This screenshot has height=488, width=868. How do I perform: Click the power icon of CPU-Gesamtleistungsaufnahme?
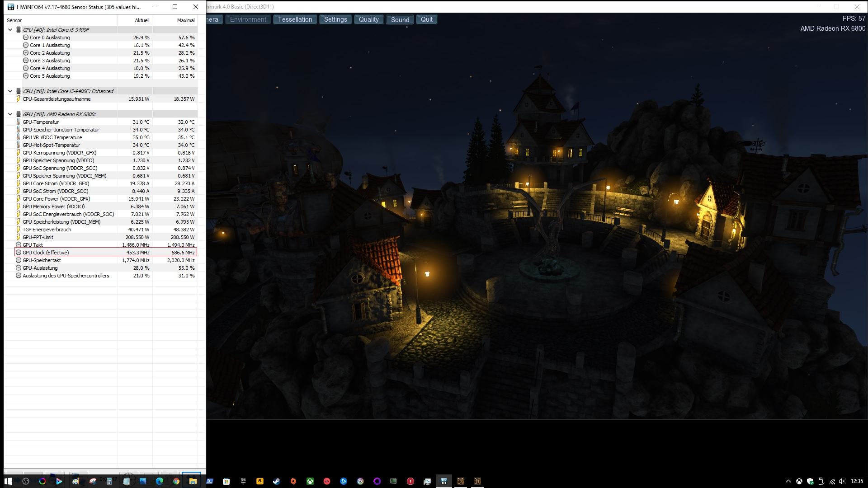pyautogui.click(x=18, y=99)
